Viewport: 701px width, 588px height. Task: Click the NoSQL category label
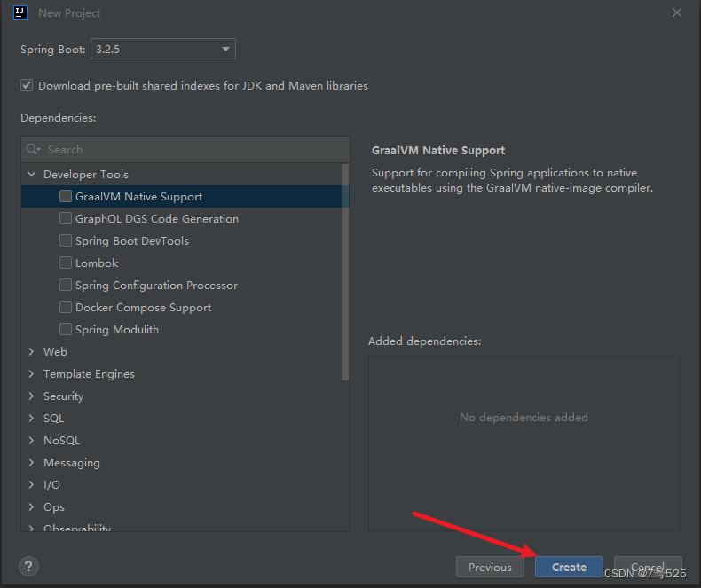(62, 441)
